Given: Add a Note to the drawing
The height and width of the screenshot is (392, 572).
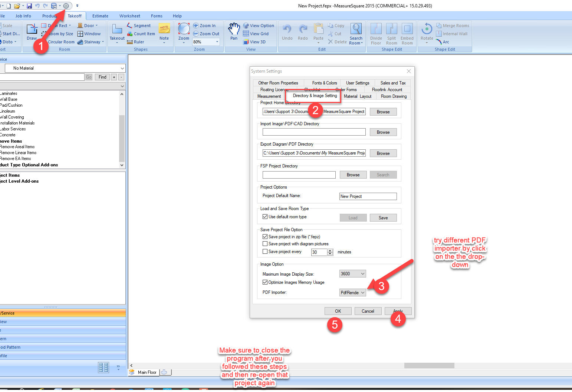Looking at the screenshot, I should click(164, 32).
